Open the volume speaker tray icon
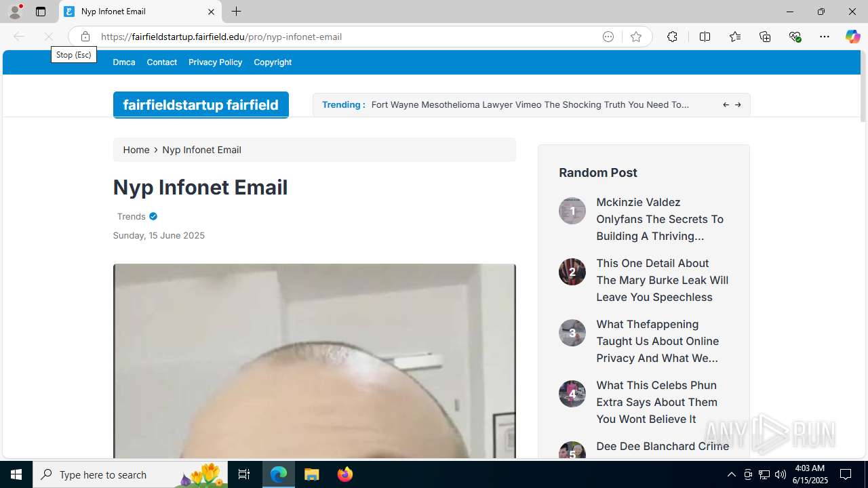 tap(781, 474)
